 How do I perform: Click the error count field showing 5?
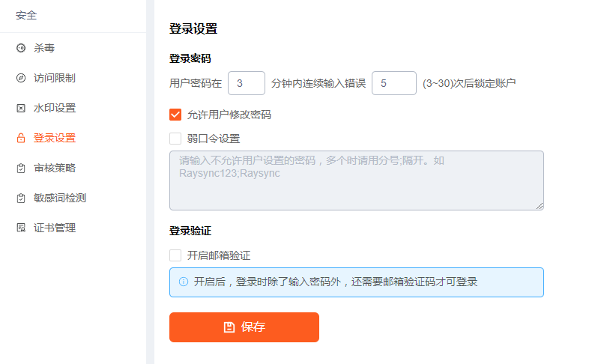pos(394,83)
